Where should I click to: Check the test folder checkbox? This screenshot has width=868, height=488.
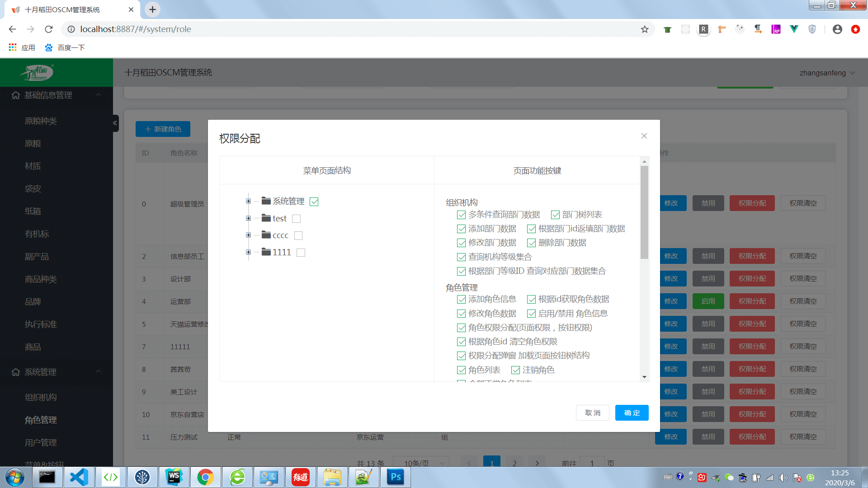(297, 219)
